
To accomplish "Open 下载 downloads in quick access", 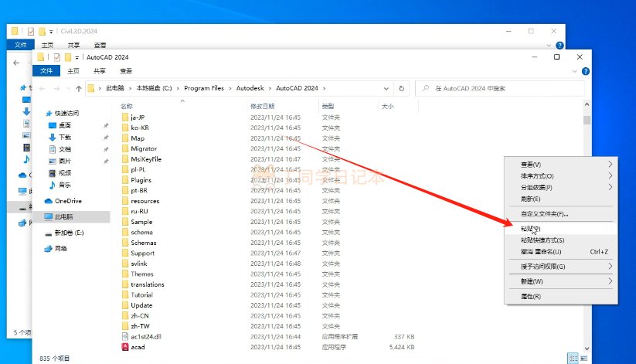I will point(65,137).
